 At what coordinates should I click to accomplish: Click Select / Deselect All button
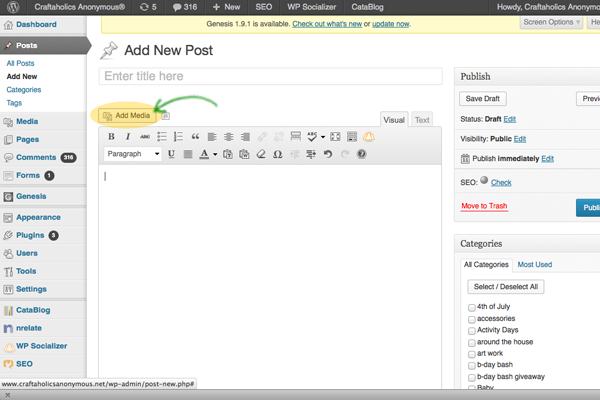[x=505, y=287]
